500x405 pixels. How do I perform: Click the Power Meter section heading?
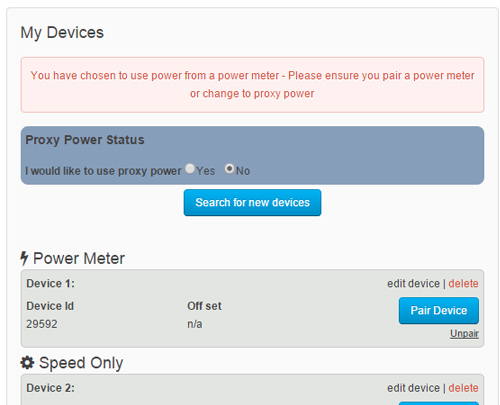(x=79, y=259)
